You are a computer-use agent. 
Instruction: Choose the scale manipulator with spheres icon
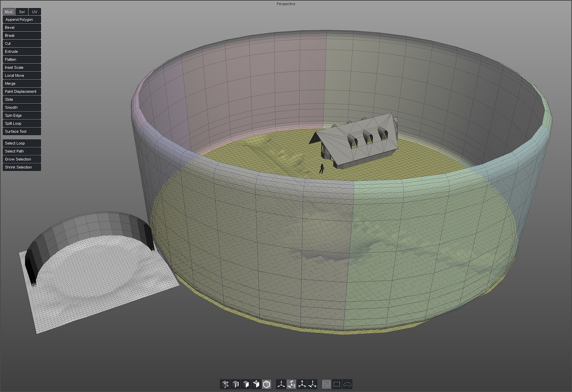pyautogui.click(x=302, y=384)
